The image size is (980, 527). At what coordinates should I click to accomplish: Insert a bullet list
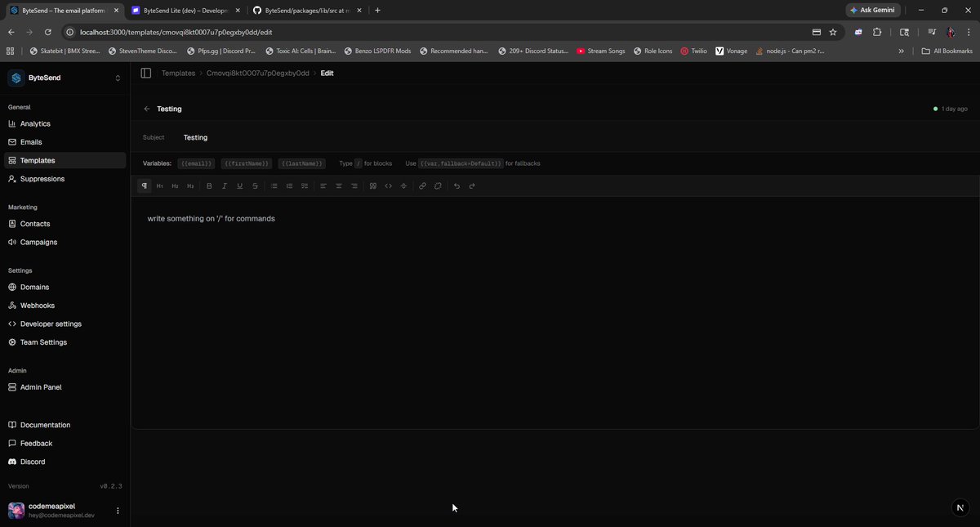274,185
